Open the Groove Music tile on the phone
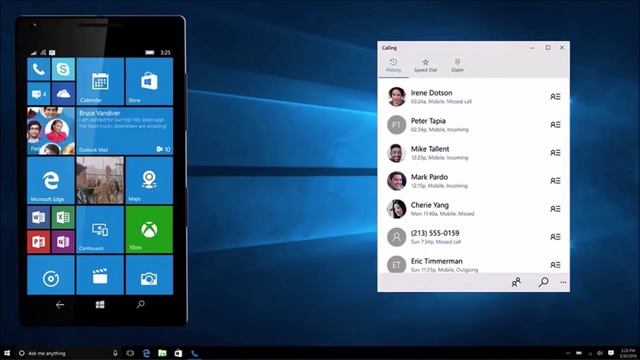640x360 pixels. 51,275
